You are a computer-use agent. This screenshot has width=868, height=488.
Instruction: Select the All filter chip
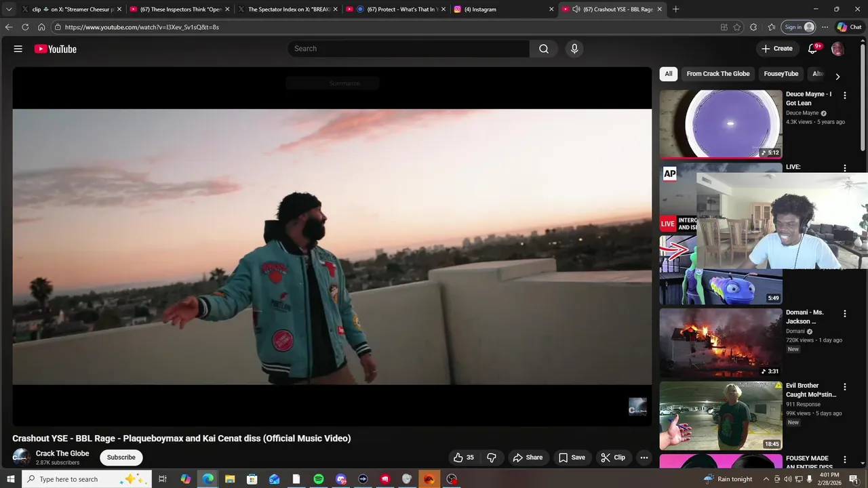tap(669, 74)
